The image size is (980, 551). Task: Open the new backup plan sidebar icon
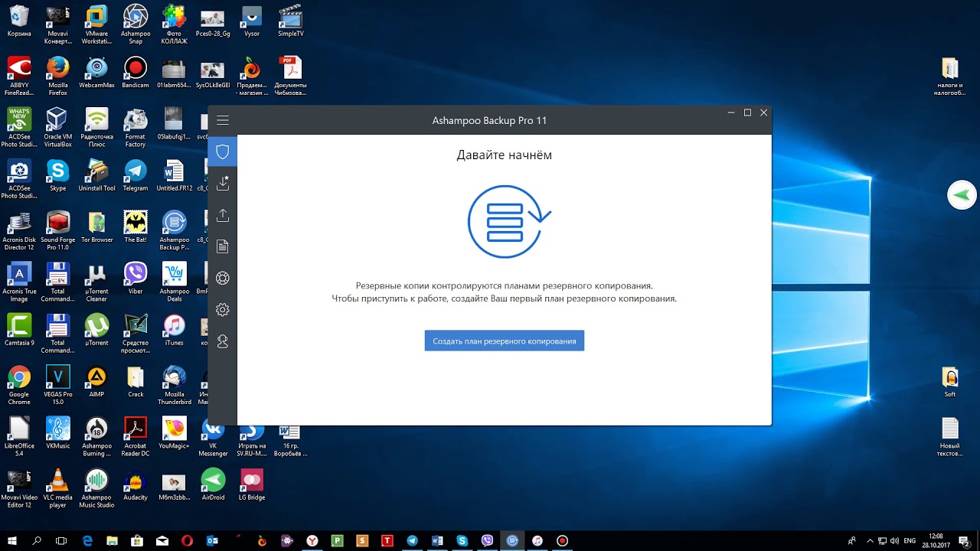click(223, 183)
